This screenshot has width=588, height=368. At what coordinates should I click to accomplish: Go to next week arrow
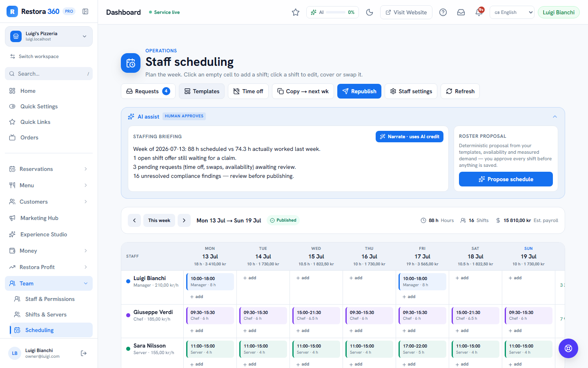click(x=184, y=220)
